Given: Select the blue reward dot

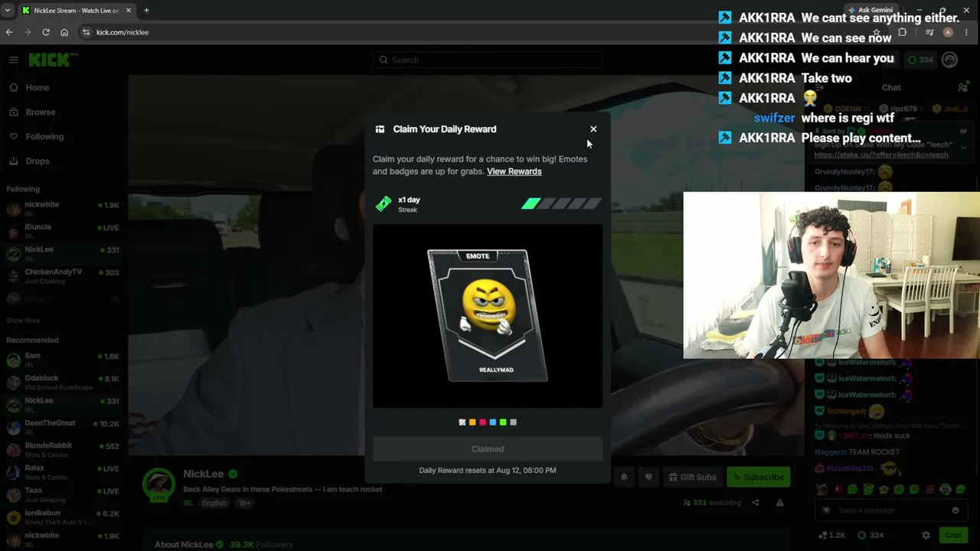Looking at the screenshot, I should [x=493, y=422].
